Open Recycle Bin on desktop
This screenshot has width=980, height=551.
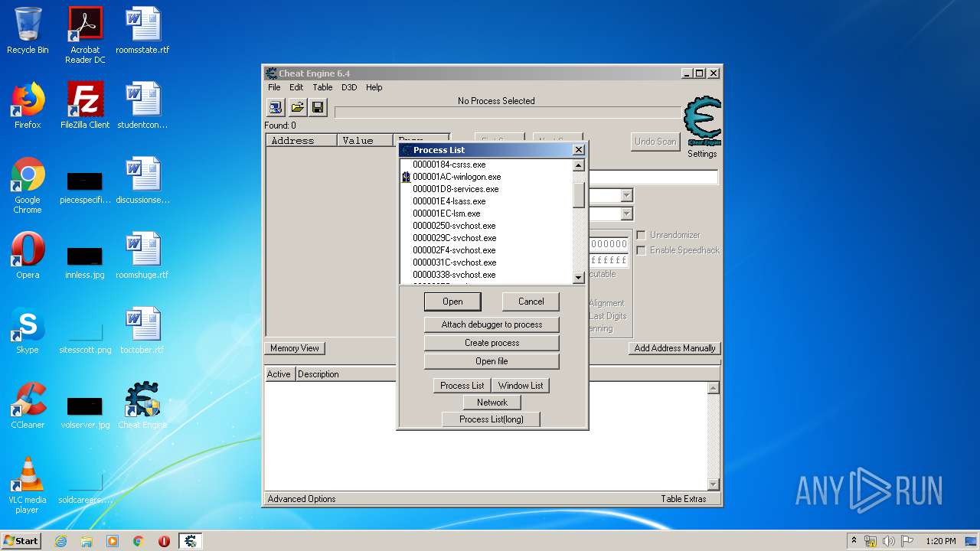pyautogui.click(x=28, y=31)
